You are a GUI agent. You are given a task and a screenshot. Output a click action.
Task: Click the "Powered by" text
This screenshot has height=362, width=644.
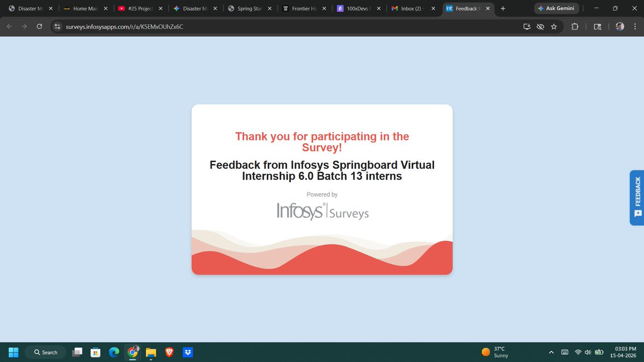click(322, 194)
